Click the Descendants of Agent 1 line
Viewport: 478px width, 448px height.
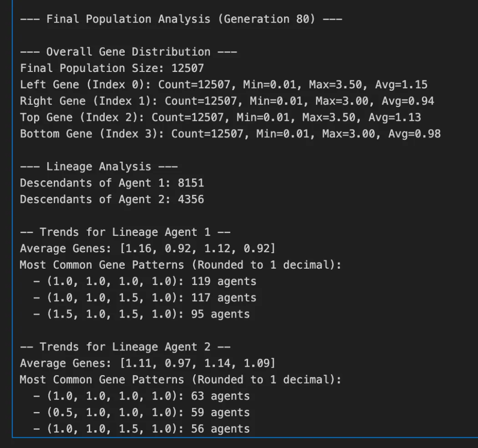pyautogui.click(x=112, y=183)
